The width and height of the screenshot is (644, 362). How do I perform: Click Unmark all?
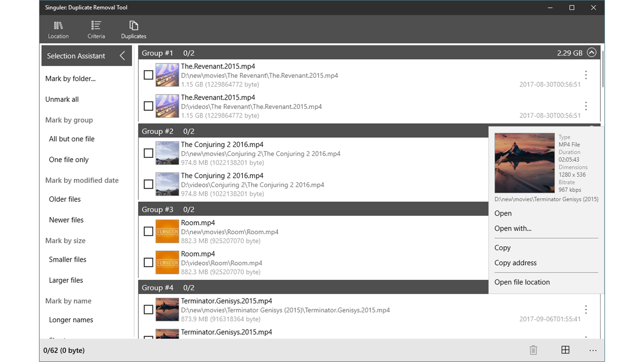click(x=62, y=99)
